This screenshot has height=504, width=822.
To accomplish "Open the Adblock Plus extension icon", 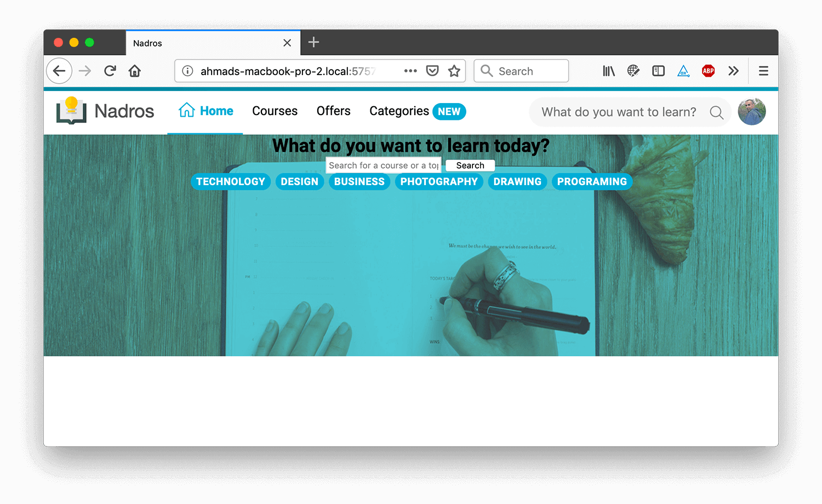I will pos(708,71).
